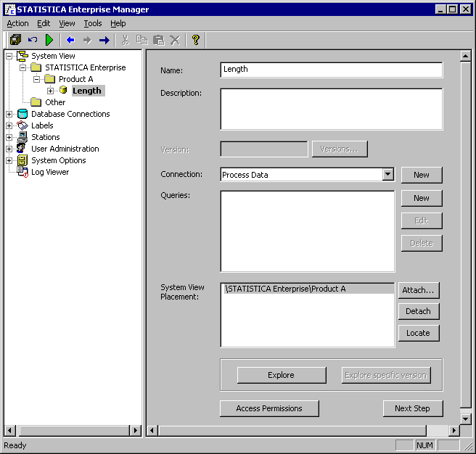Screen dimensions: 476x454
Task: Click the Labels tag icon
Action: click(x=22, y=125)
